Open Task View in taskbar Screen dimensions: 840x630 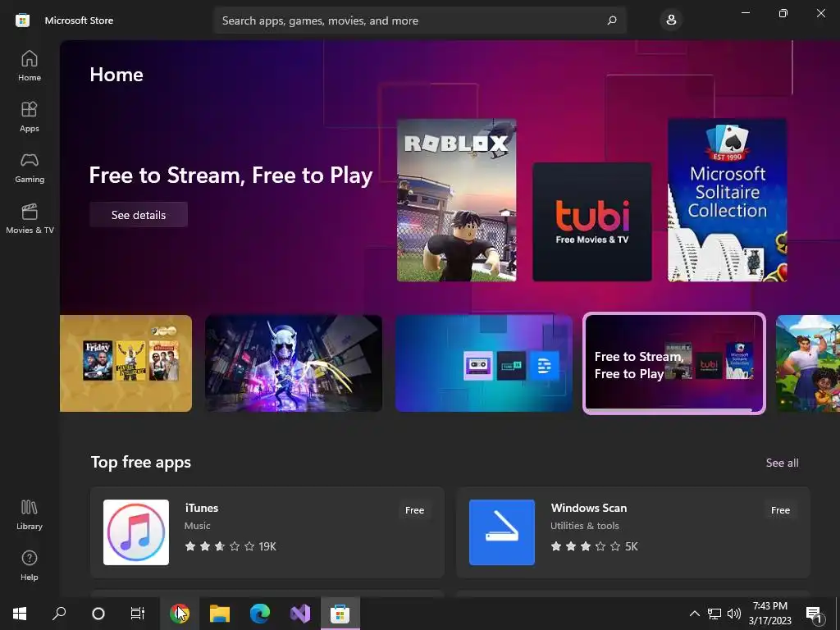point(138,614)
